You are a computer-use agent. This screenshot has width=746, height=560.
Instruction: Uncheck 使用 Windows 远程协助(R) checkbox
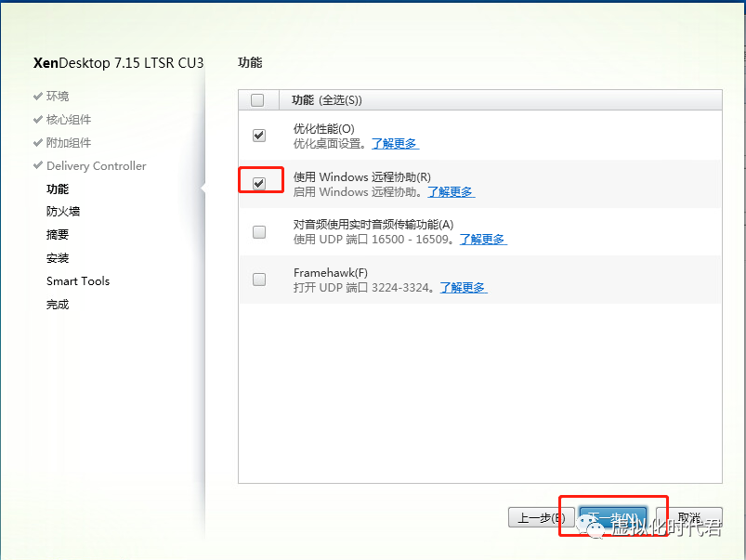(259, 183)
